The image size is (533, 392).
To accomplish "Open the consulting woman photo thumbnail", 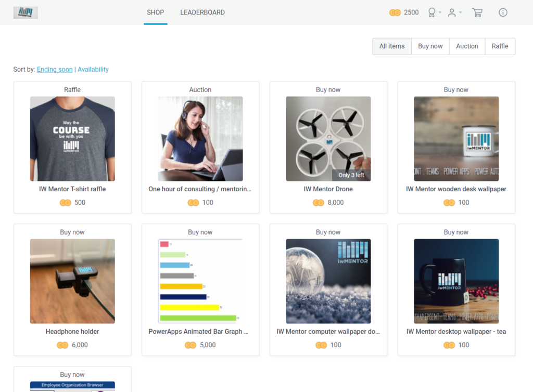I will click(200, 139).
